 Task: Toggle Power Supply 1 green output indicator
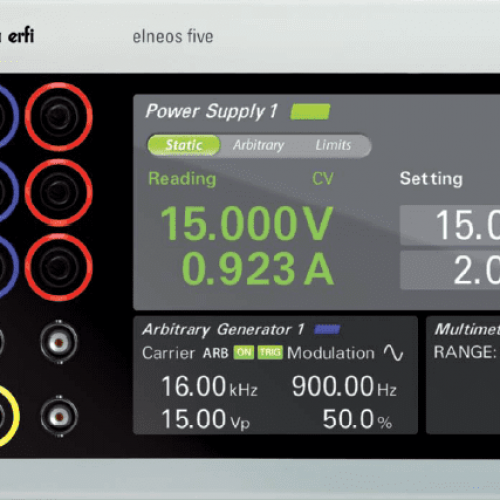[x=310, y=111]
